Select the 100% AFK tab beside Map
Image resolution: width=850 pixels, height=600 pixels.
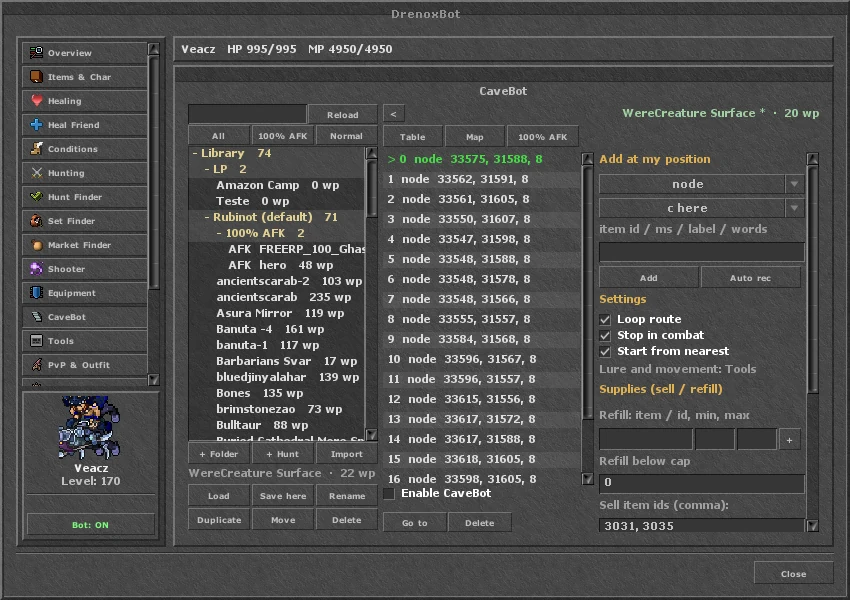tap(543, 137)
